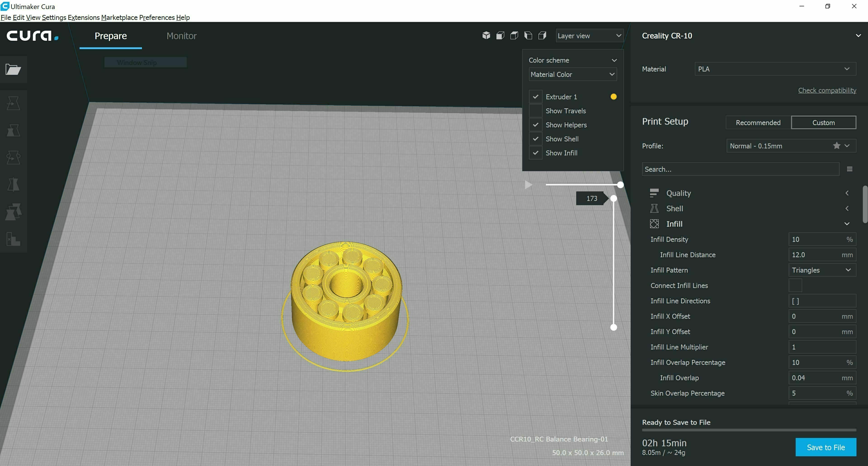Open the Layer view mode dropdown
The height and width of the screenshot is (466, 868).
point(589,36)
